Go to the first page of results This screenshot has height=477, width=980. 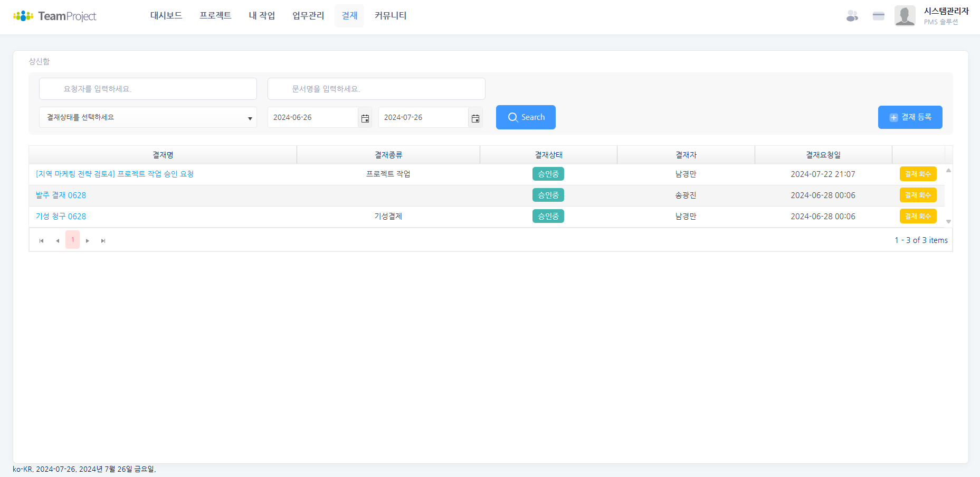(42, 240)
